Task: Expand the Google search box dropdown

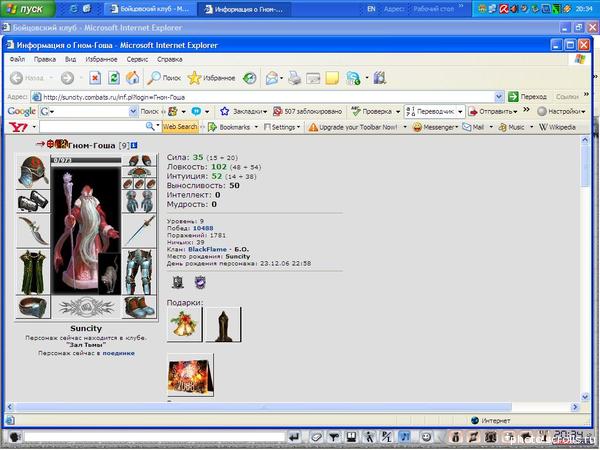Action: click(x=133, y=111)
